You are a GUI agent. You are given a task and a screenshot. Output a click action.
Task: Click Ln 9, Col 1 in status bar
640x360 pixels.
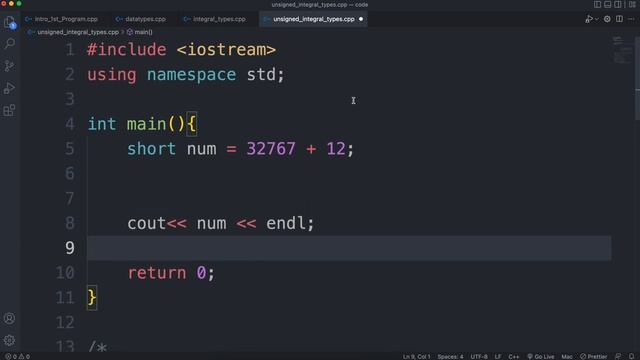[x=416, y=356]
